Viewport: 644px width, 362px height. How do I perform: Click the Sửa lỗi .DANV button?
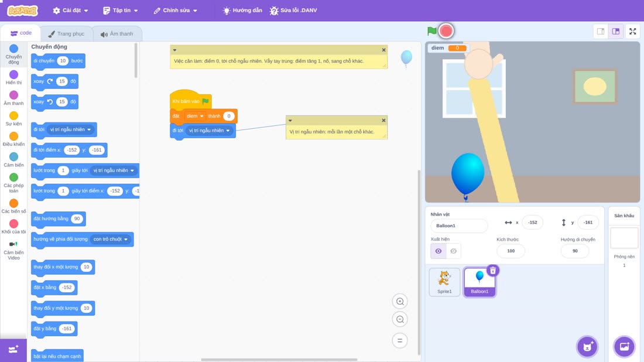coord(293,11)
